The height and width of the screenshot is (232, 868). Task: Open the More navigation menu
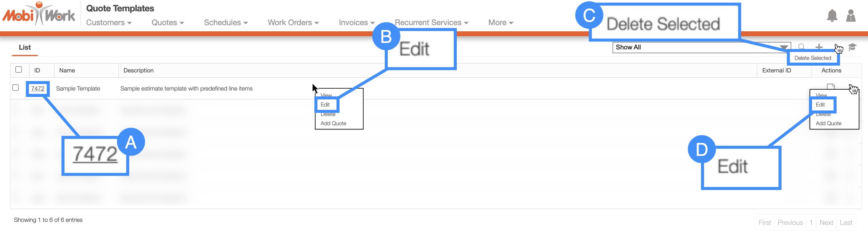(500, 22)
